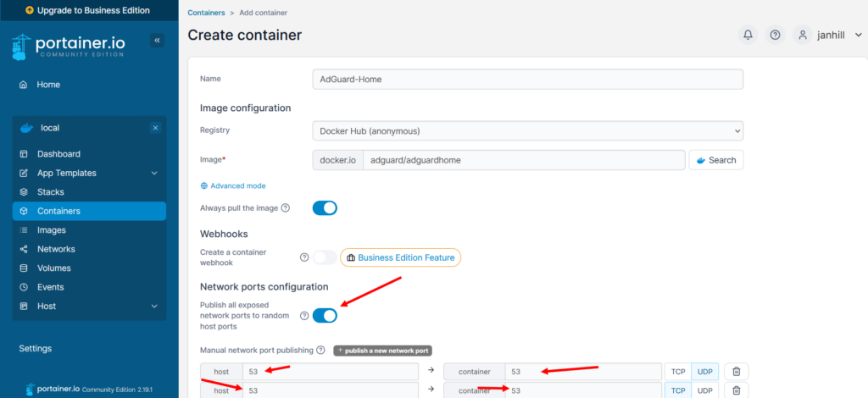Viewport: 868px width, 398px height.
Task: Click the Dashboard icon in sidebar
Action: point(23,153)
